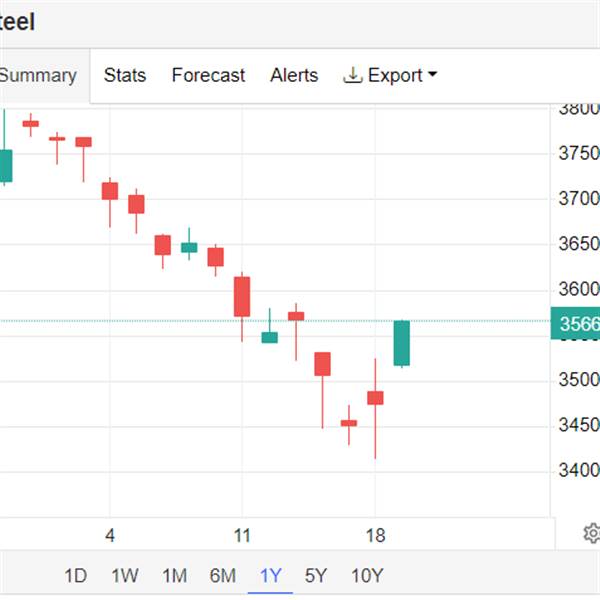Switch chart to 6M range
Viewport: 600px width, 600px height.
(x=222, y=575)
